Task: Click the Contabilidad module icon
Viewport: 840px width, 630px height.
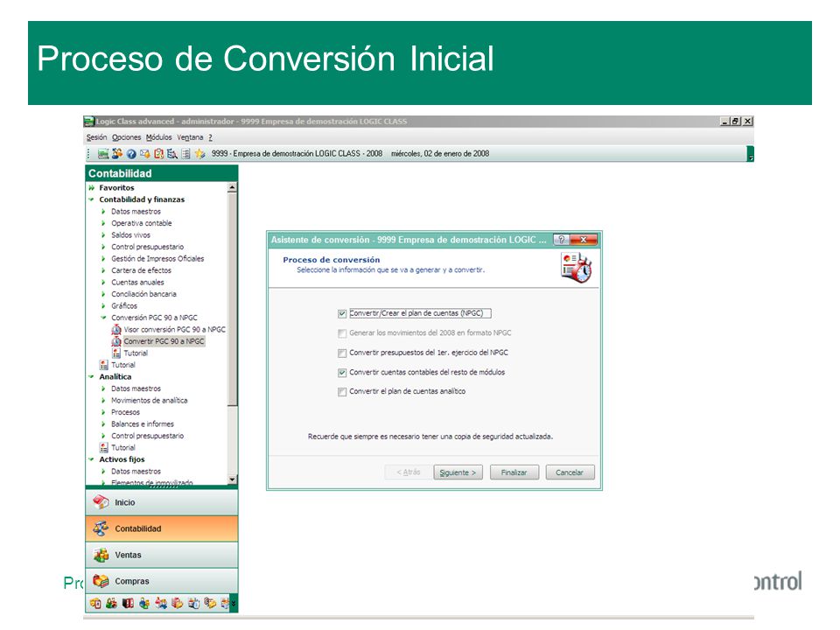Action: tap(101, 528)
